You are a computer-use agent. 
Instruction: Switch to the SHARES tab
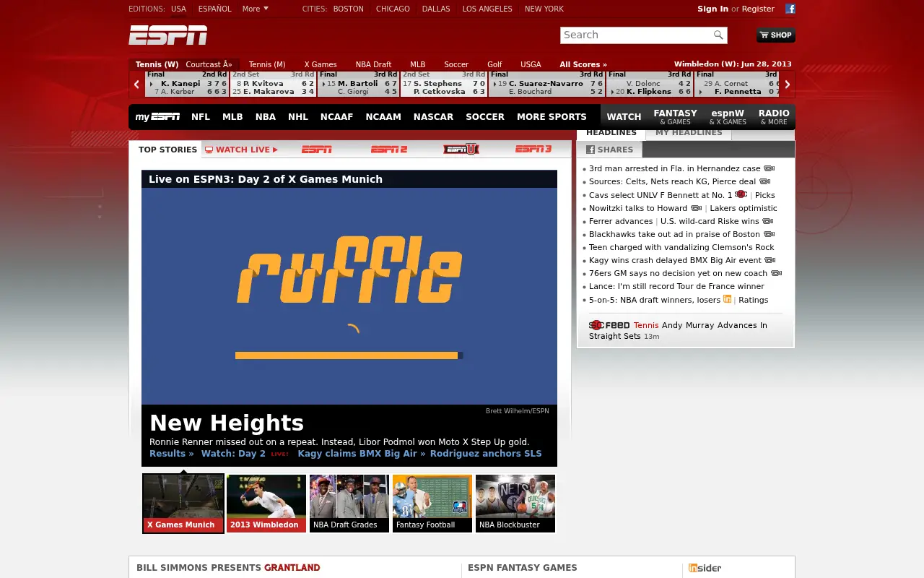click(x=609, y=150)
